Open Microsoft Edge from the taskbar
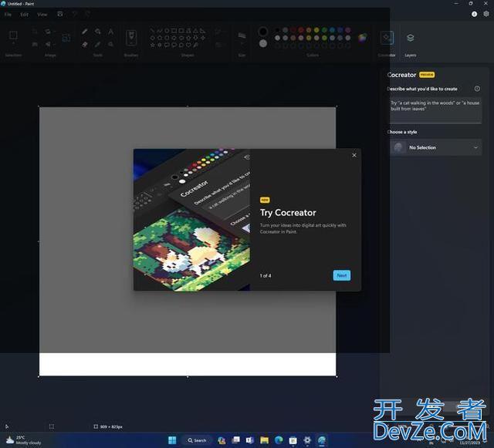This screenshot has height=448, width=494. [x=279, y=440]
